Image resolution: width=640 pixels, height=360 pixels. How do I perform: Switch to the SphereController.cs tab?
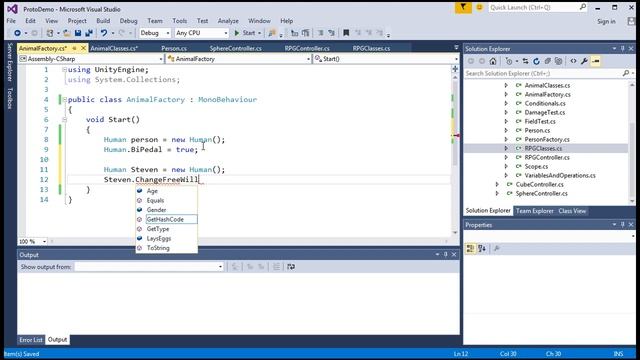click(236, 48)
